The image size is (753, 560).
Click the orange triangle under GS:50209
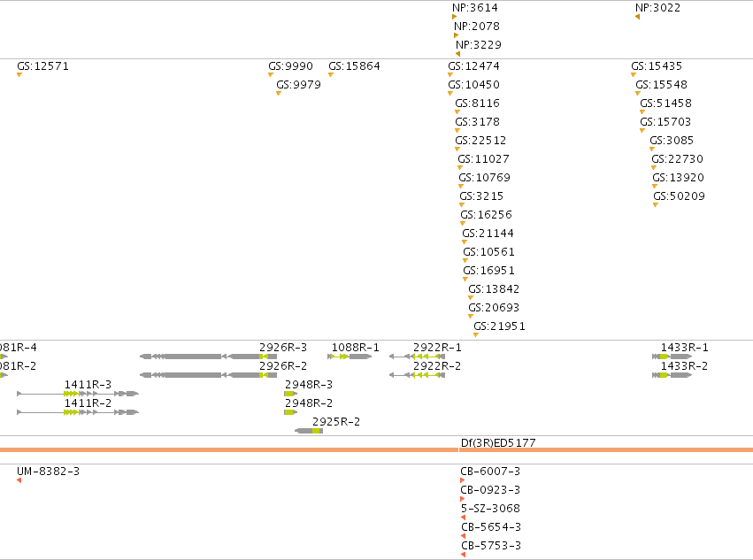pos(656,205)
